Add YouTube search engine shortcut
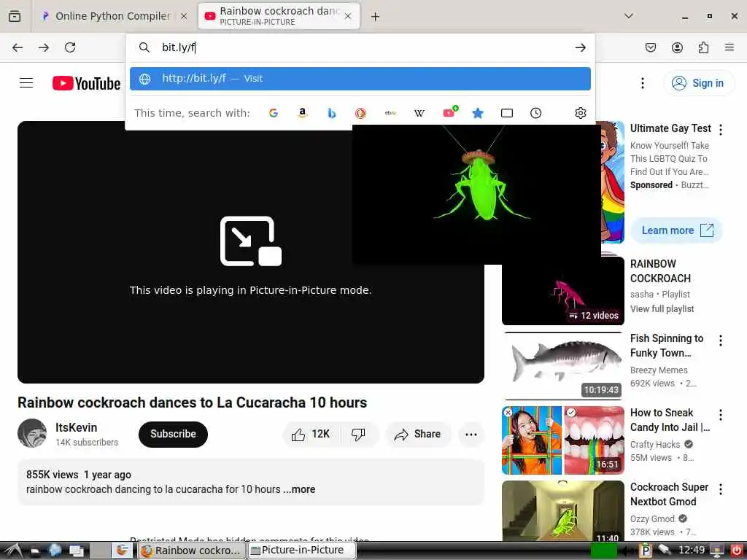Viewport: 747px width, 560px height. [x=449, y=112]
